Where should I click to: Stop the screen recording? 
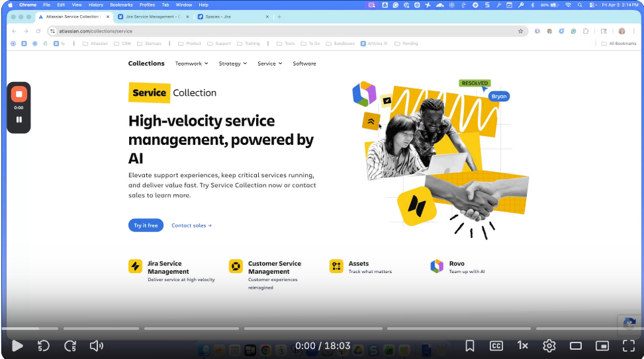coord(19,94)
